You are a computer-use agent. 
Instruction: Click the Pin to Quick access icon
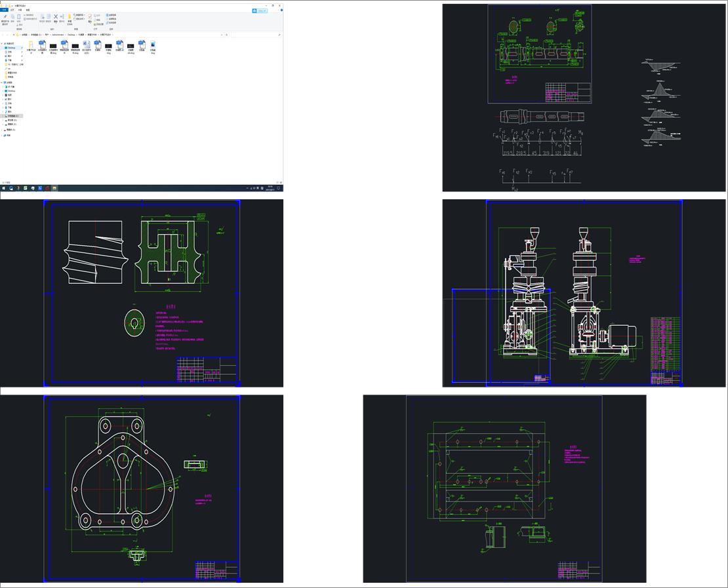(5, 16)
